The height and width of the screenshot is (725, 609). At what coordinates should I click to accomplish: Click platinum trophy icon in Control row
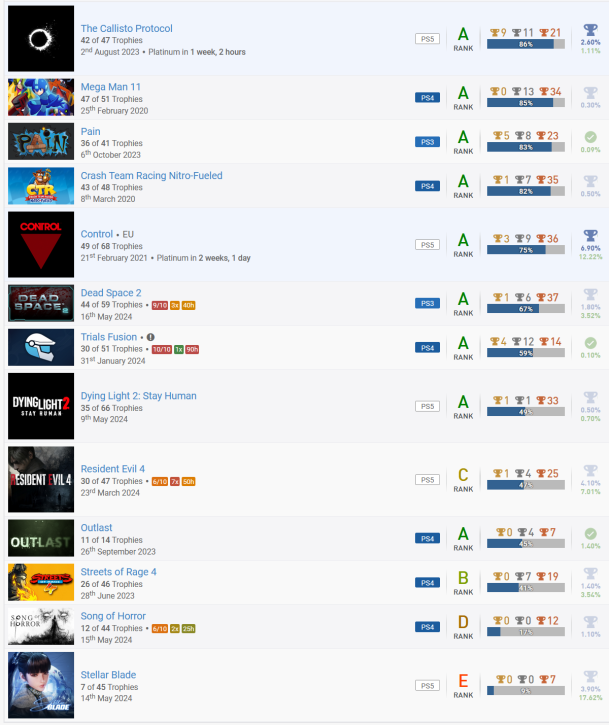pos(591,236)
